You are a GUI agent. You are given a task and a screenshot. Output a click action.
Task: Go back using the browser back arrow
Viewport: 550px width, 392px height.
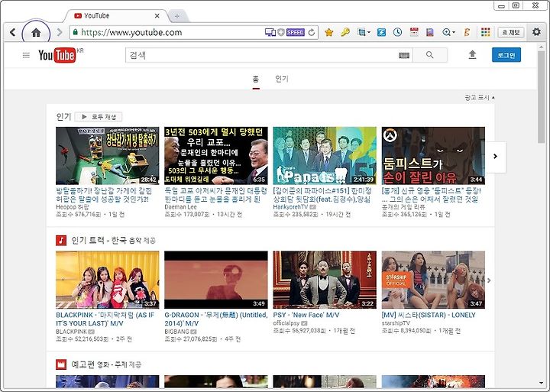(x=13, y=32)
